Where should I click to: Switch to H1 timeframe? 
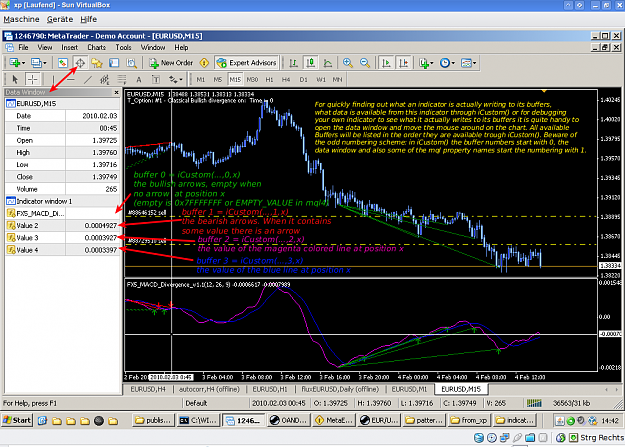pos(269,80)
